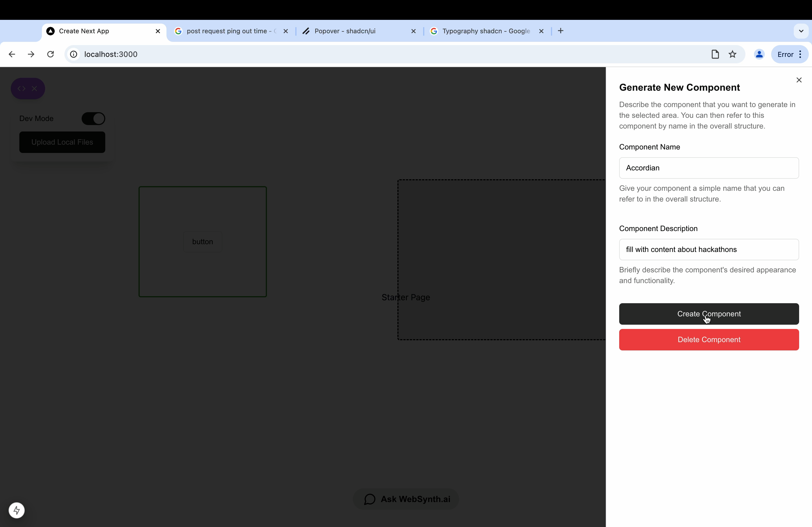Click the Create Component button
The height and width of the screenshot is (527, 812).
[x=709, y=314]
